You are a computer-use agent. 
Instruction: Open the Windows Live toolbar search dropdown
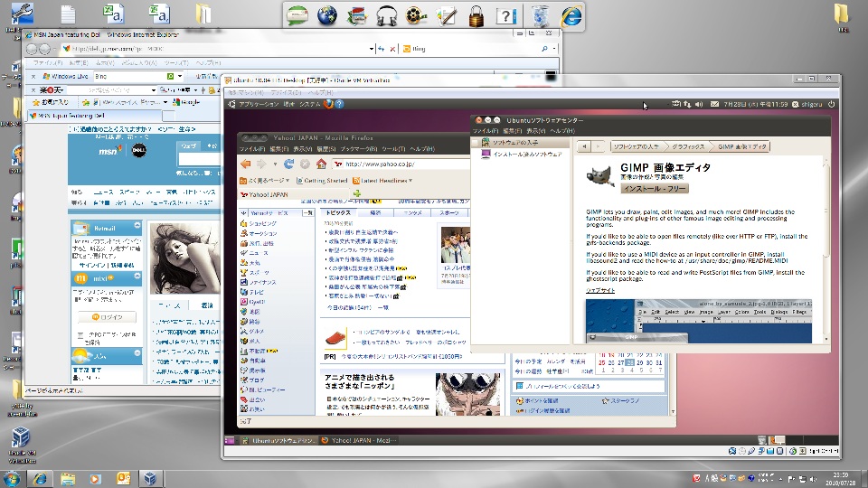click(x=180, y=76)
